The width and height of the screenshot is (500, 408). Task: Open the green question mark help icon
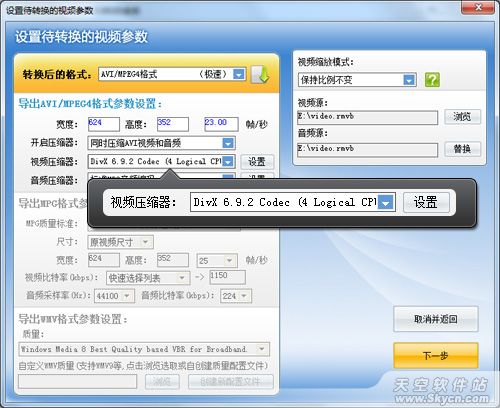[432, 80]
